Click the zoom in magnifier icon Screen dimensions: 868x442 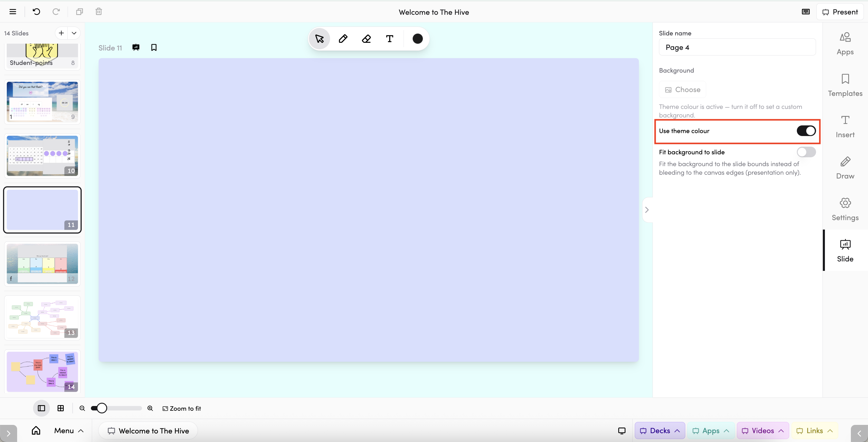[x=150, y=408]
